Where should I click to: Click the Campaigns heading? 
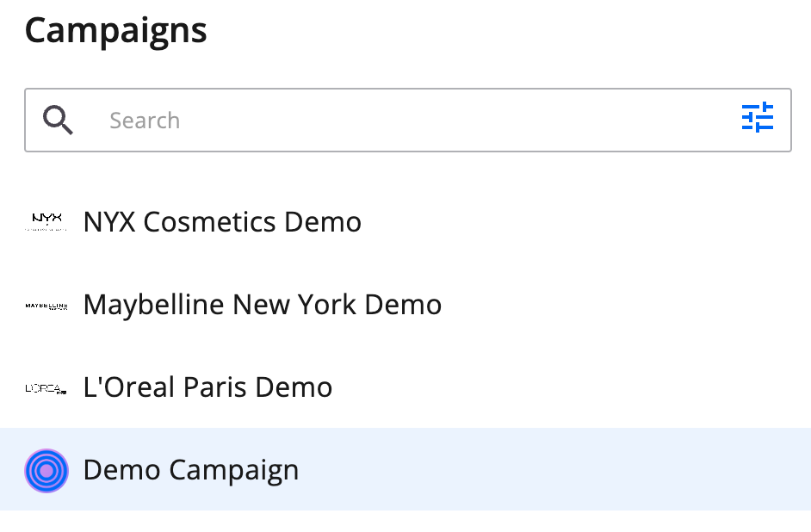116,31
